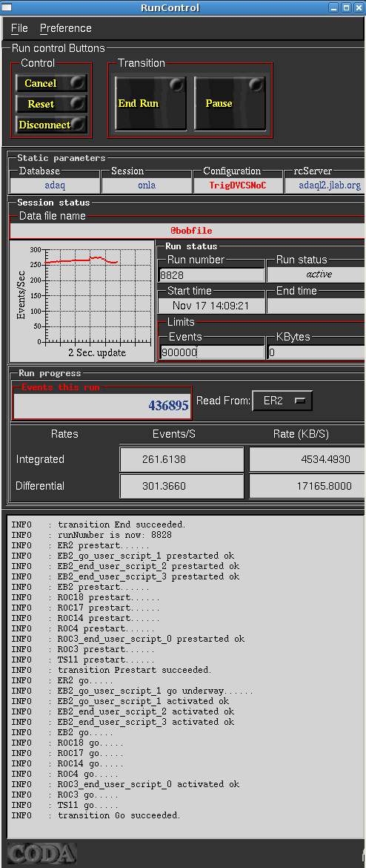Click the @bobfile data file name field
Image resolution: width=366 pixels, height=868 pixels.
coord(187,231)
